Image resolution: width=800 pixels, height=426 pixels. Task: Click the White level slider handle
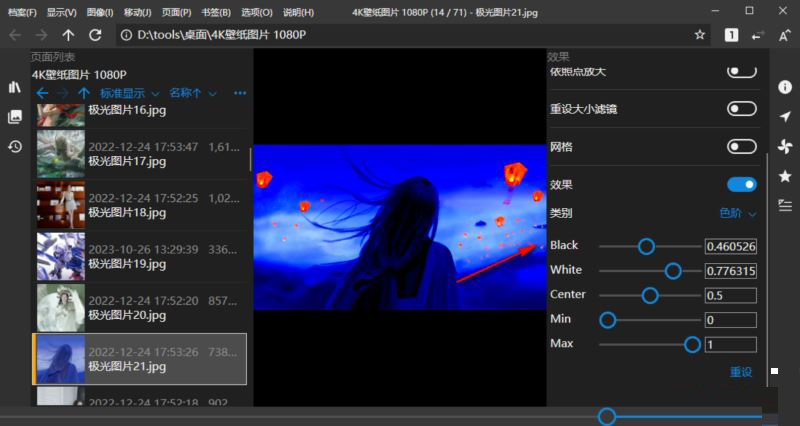[673, 271]
